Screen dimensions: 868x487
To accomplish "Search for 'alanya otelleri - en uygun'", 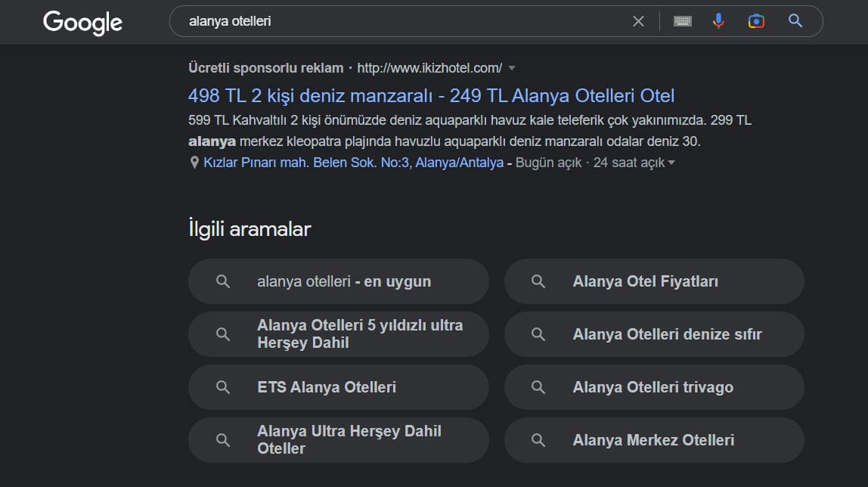I will click(339, 281).
